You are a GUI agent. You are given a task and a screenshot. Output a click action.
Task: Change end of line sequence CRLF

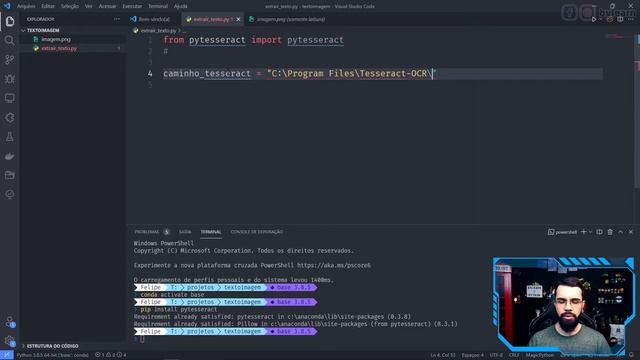coord(514,355)
